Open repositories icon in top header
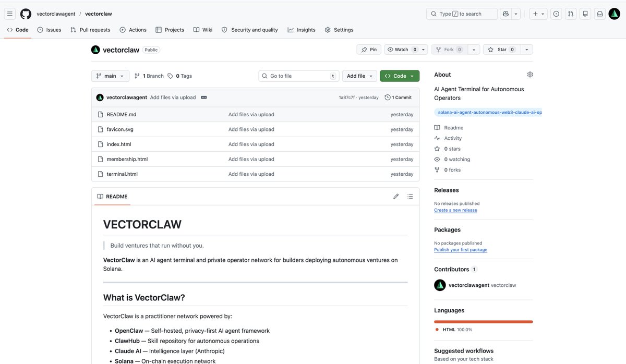Viewport: 626px width, 364px height. (x=585, y=14)
